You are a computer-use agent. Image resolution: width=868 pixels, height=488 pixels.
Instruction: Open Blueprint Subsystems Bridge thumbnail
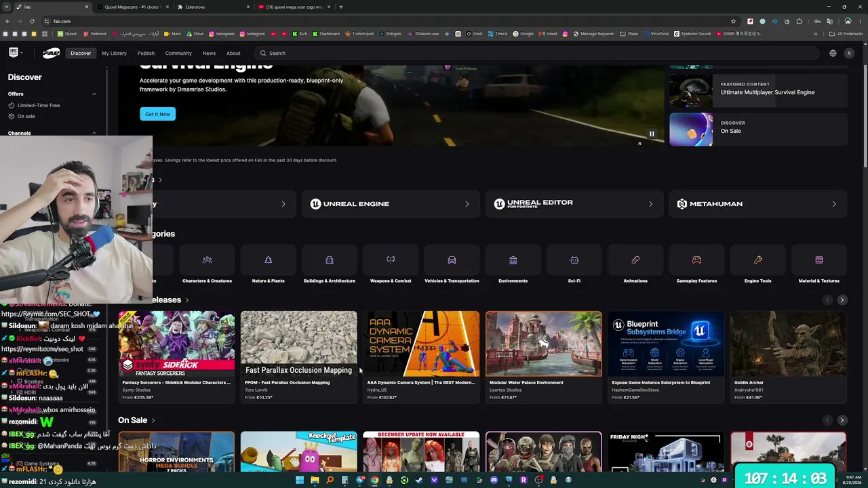[x=666, y=344]
